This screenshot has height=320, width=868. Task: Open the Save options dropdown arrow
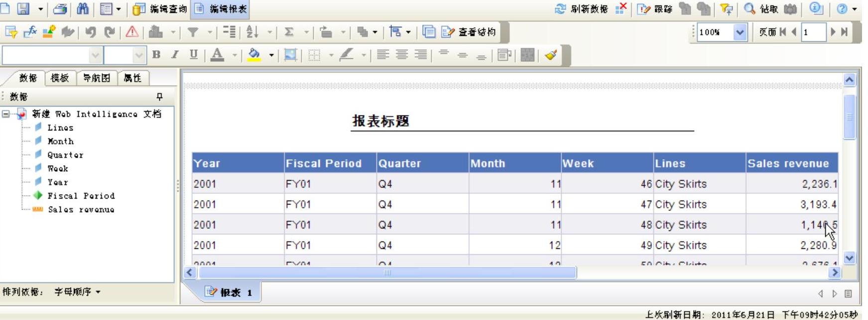click(x=40, y=9)
